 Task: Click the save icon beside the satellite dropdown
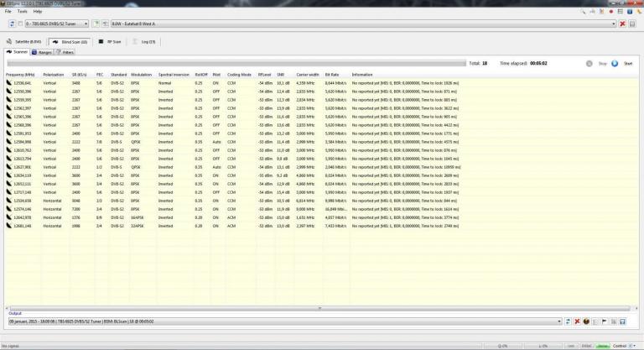(x=632, y=24)
